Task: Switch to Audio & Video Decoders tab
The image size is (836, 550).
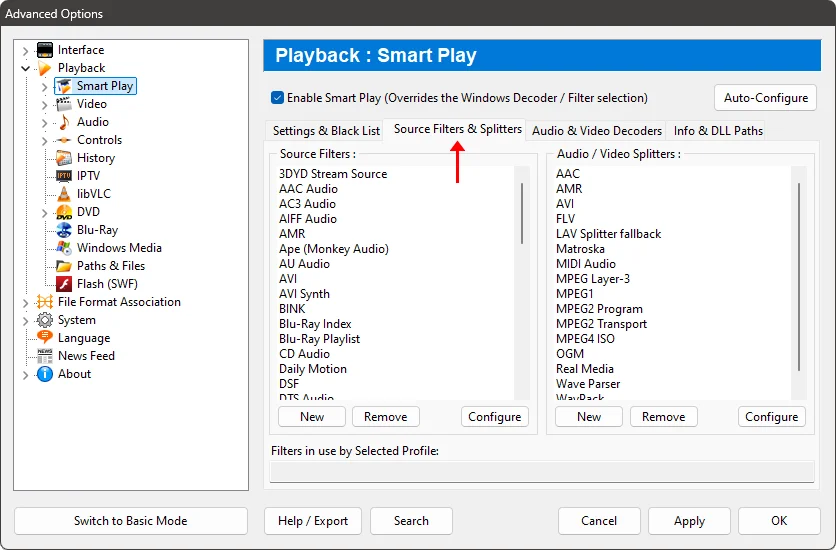Action: (x=597, y=131)
